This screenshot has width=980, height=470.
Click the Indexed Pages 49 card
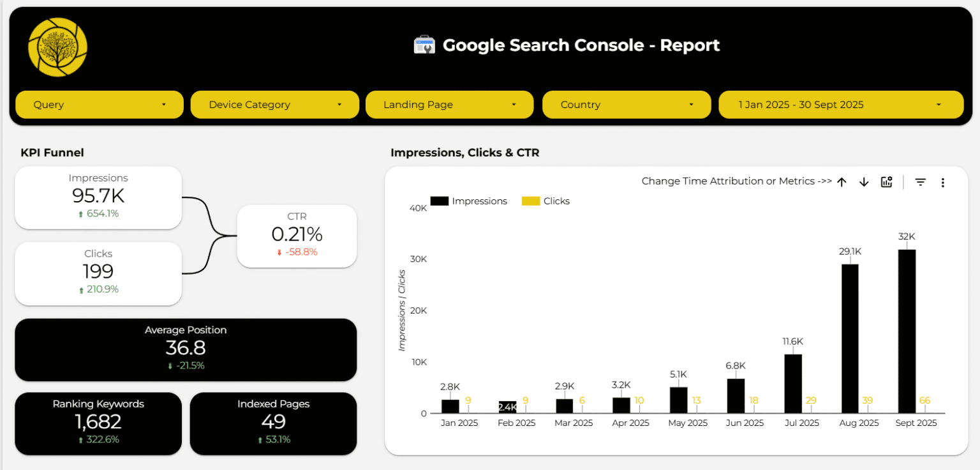273,423
